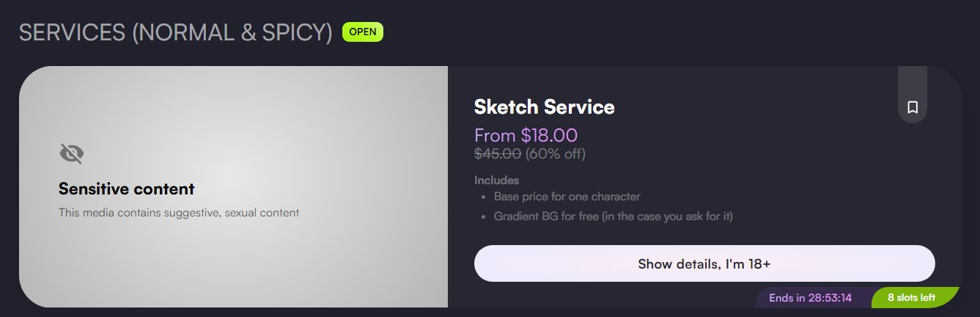This screenshot has width=980, height=317.
Task: Click the crossed-out eye sensitive content icon
Action: pyautogui.click(x=71, y=153)
